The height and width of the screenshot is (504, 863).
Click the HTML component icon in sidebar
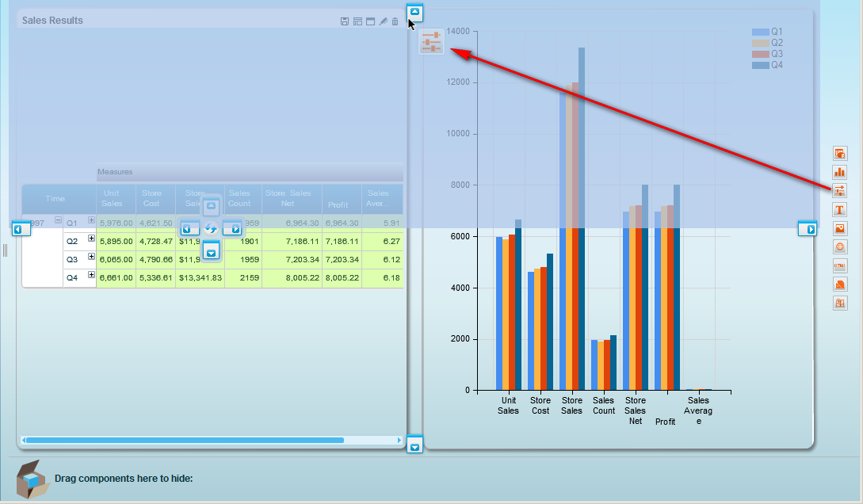(840, 265)
